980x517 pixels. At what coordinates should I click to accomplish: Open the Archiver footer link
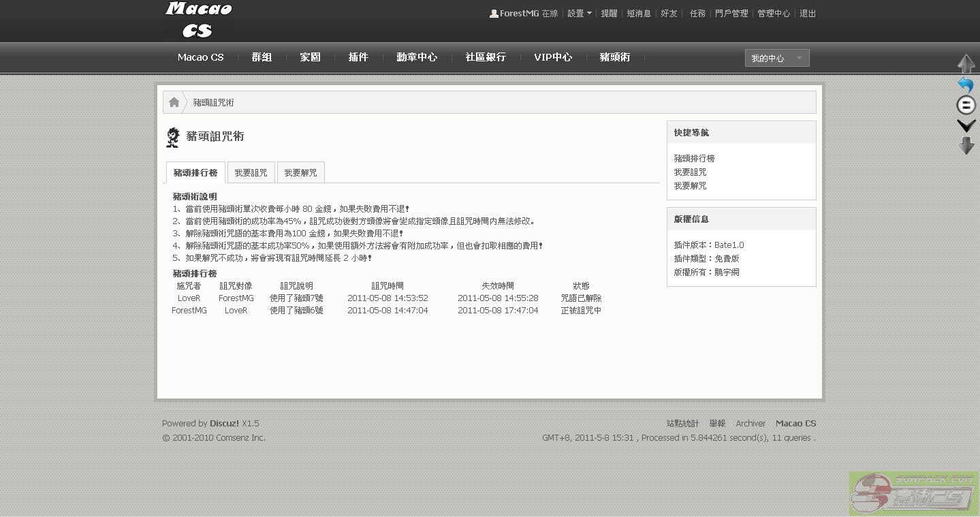point(750,423)
